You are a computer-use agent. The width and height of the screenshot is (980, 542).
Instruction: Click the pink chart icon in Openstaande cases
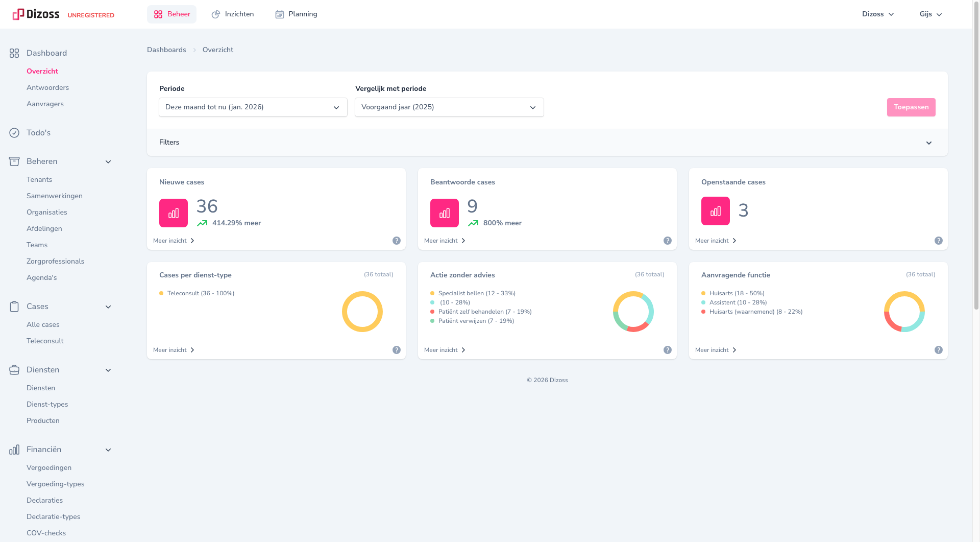715,211
